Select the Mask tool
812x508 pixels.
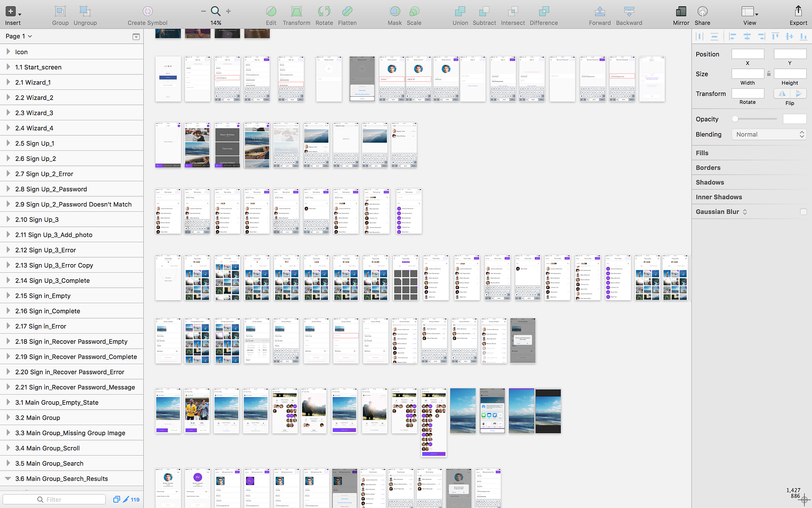pyautogui.click(x=394, y=11)
